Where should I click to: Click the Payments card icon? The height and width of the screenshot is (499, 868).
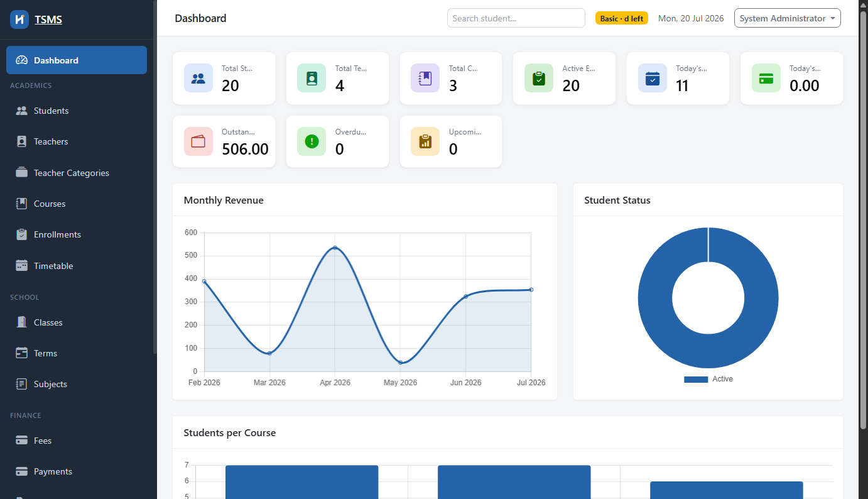[22, 471]
